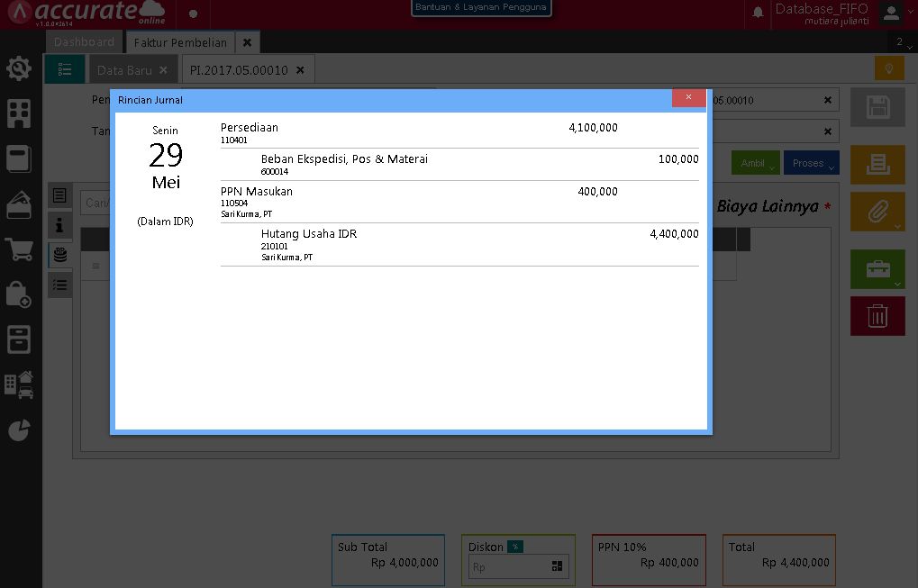The image size is (918, 588).
Task: Open the Settings gear in sidebar
Action: (19, 68)
